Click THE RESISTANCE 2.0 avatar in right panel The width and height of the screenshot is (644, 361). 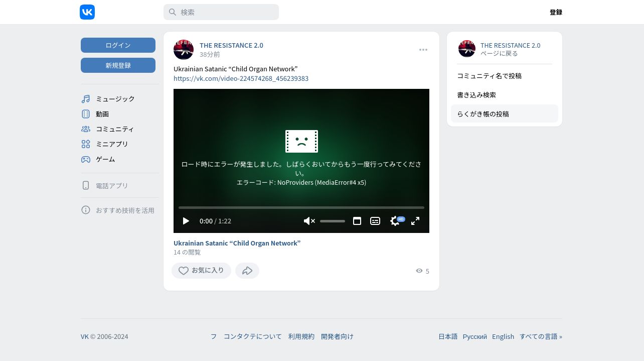[x=467, y=49]
